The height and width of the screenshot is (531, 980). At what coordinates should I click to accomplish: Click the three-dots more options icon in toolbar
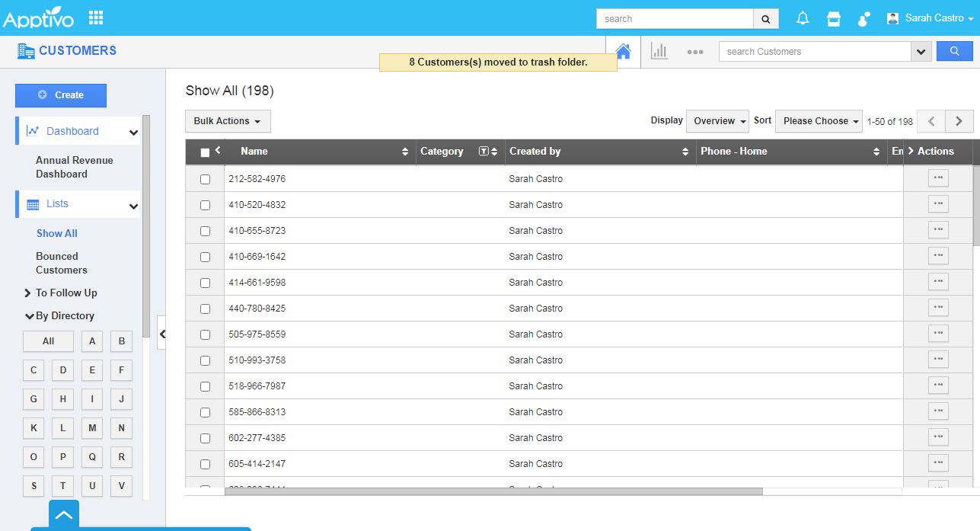click(694, 52)
